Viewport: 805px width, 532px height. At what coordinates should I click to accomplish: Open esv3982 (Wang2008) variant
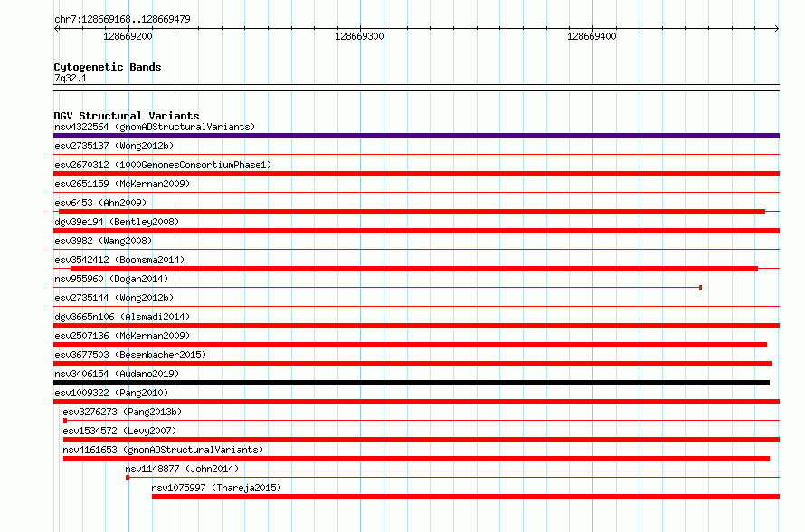click(x=103, y=241)
